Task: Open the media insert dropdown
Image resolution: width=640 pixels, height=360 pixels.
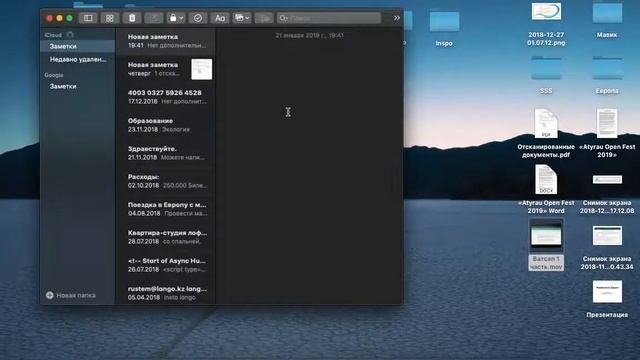Action: tap(242, 18)
